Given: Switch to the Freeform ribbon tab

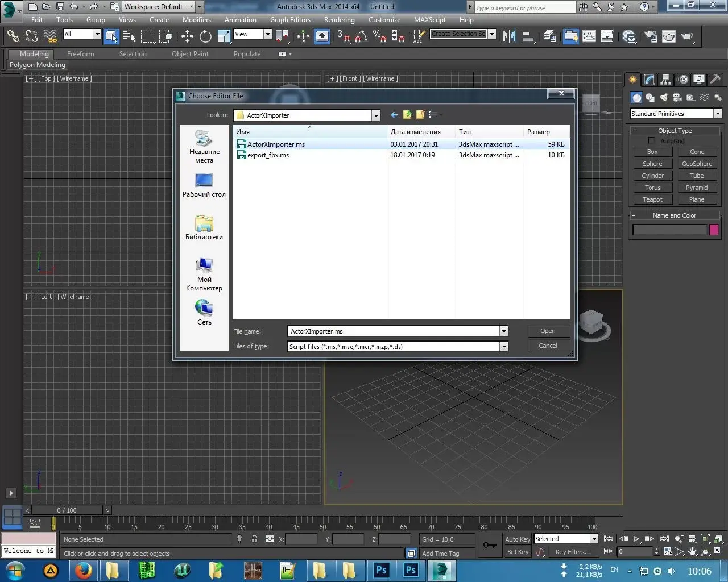Looking at the screenshot, I should (x=81, y=54).
